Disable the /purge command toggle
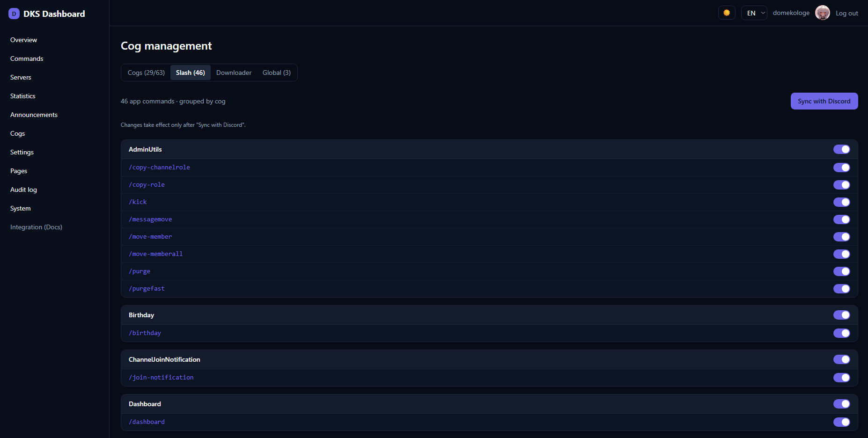This screenshot has height=438, width=868. click(842, 271)
